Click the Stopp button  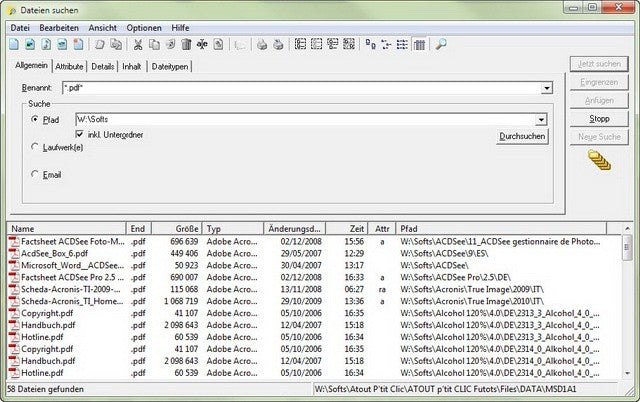[x=599, y=119]
